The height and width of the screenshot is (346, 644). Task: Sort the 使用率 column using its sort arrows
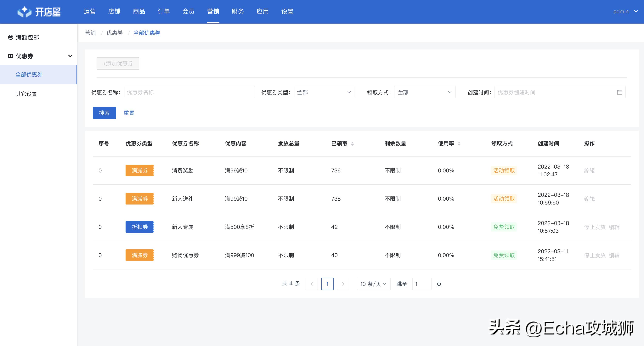coord(459,144)
